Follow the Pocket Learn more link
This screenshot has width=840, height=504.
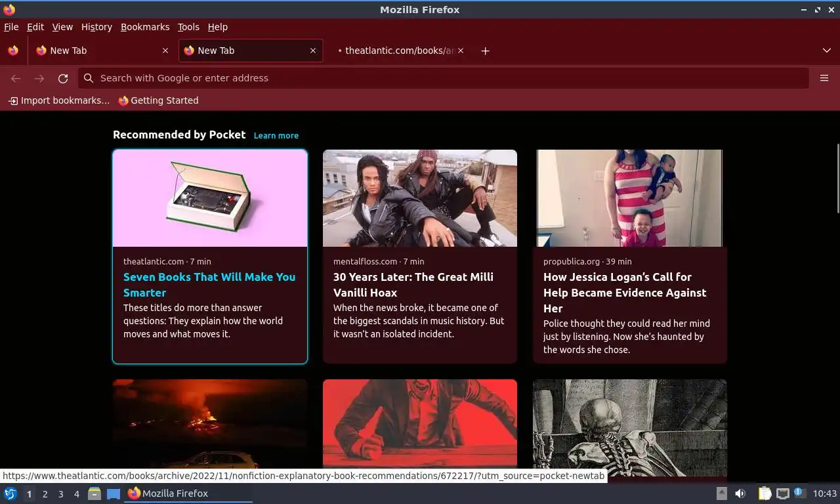[276, 135]
